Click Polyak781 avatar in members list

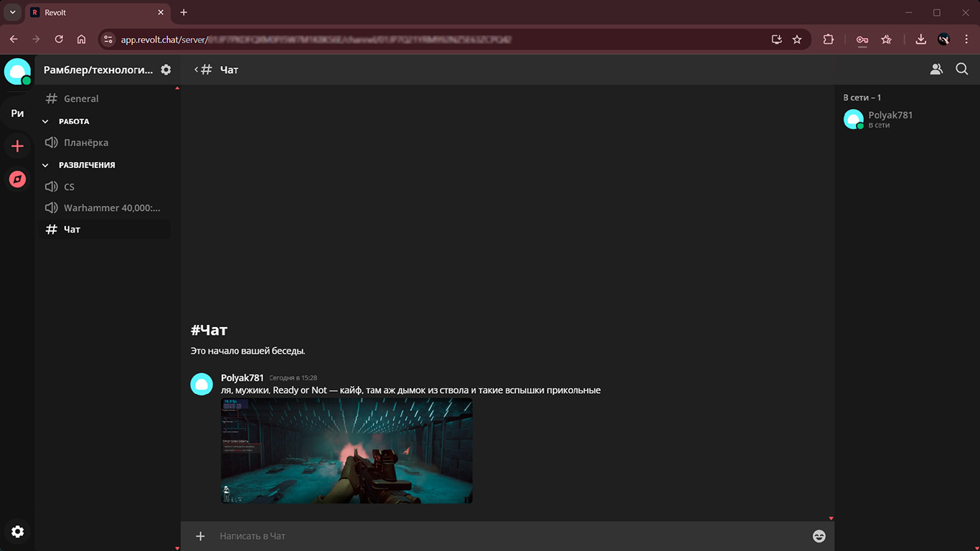(x=854, y=119)
